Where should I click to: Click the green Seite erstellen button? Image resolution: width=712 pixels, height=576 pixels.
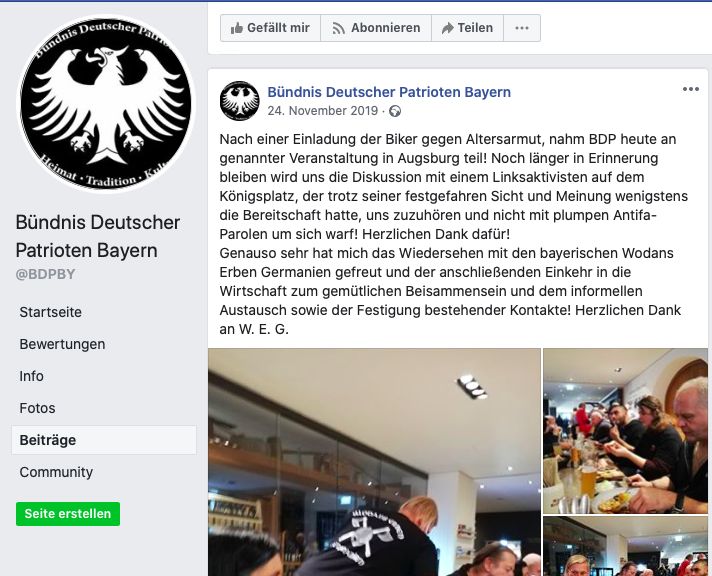coord(68,514)
